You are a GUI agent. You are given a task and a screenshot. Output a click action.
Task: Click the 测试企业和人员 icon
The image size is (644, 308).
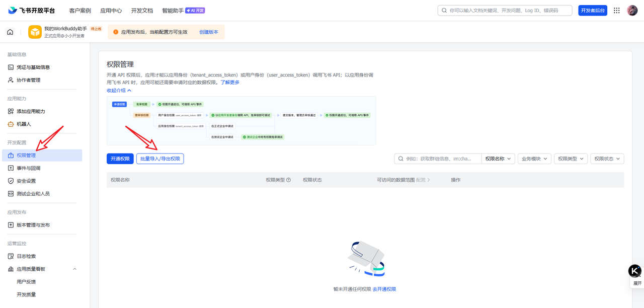pyautogui.click(x=11, y=194)
